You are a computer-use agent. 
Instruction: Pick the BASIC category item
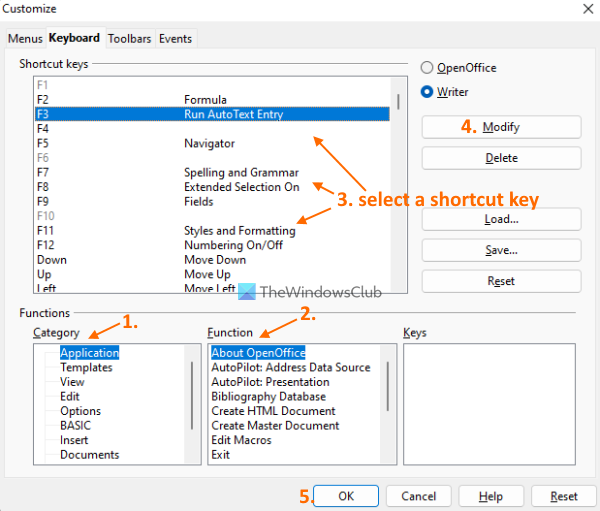point(75,425)
